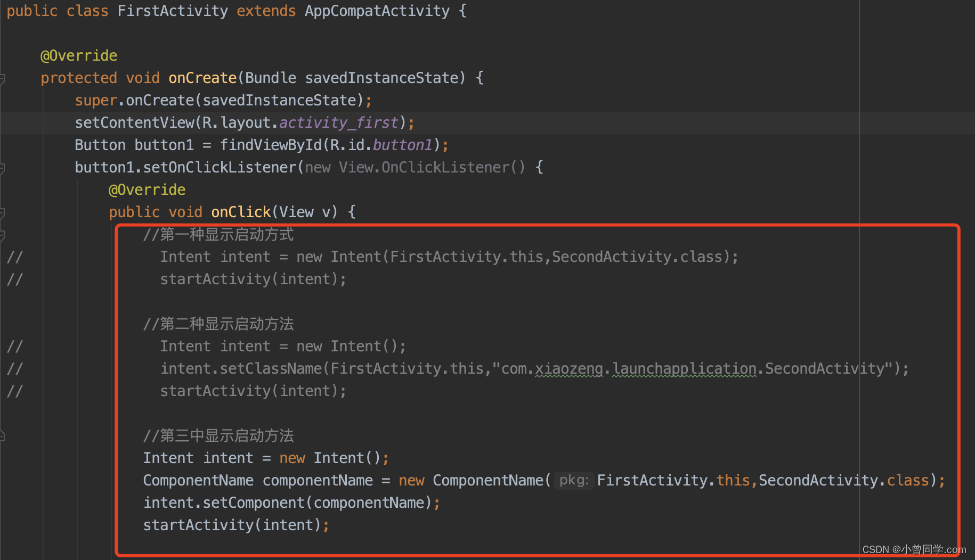Image resolution: width=975 pixels, height=560 pixels.
Task: Click the setComponent call
Action: 254,503
